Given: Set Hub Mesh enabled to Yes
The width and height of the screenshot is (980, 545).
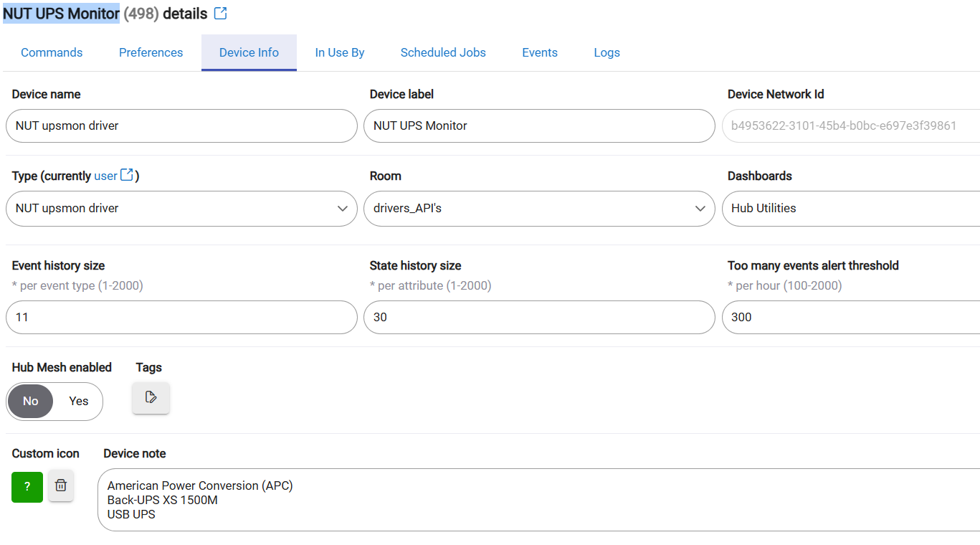Looking at the screenshot, I should click(x=79, y=402).
